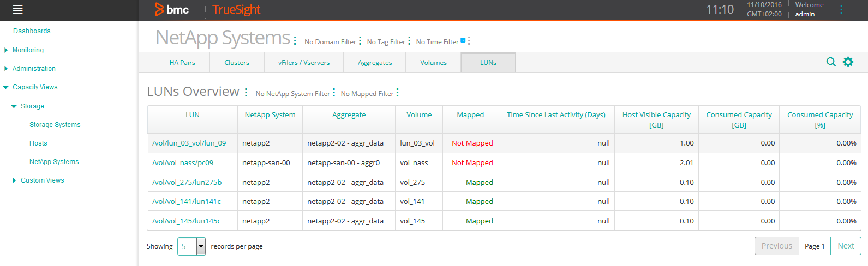Screen dimensions: 868x266
Task: Open NetApp Systems in sidebar
Action: pos(54,162)
